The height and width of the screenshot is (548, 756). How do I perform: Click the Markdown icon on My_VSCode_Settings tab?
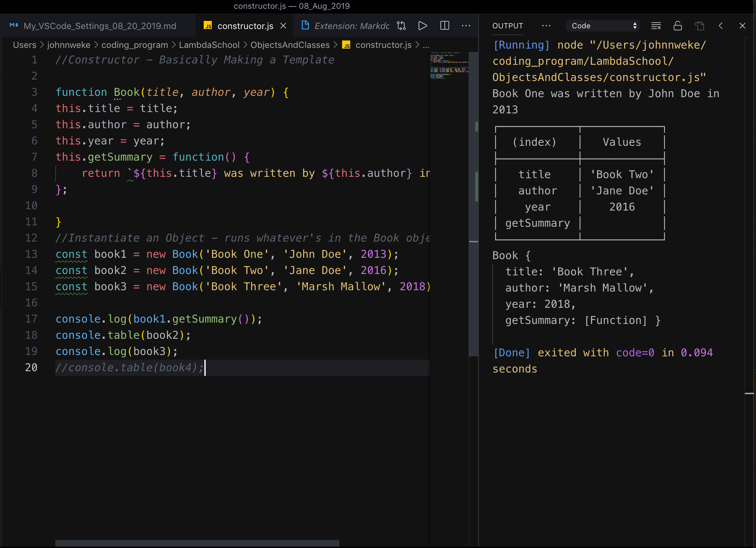coord(14,25)
